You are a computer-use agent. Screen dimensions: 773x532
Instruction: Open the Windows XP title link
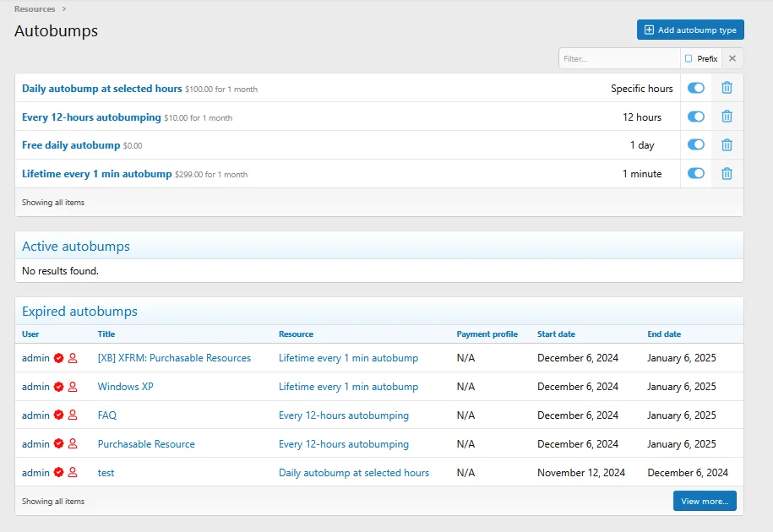click(x=125, y=387)
